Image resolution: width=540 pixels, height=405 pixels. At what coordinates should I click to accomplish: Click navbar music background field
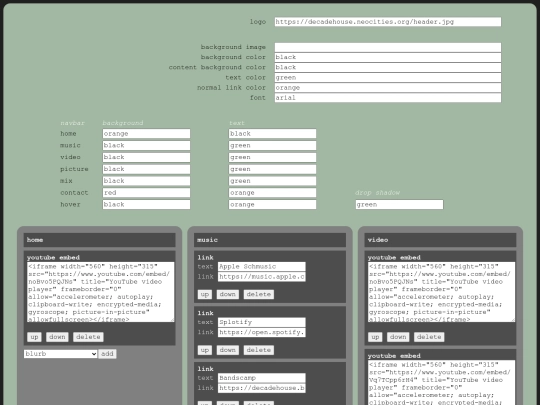pyautogui.click(x=146, y=145)
